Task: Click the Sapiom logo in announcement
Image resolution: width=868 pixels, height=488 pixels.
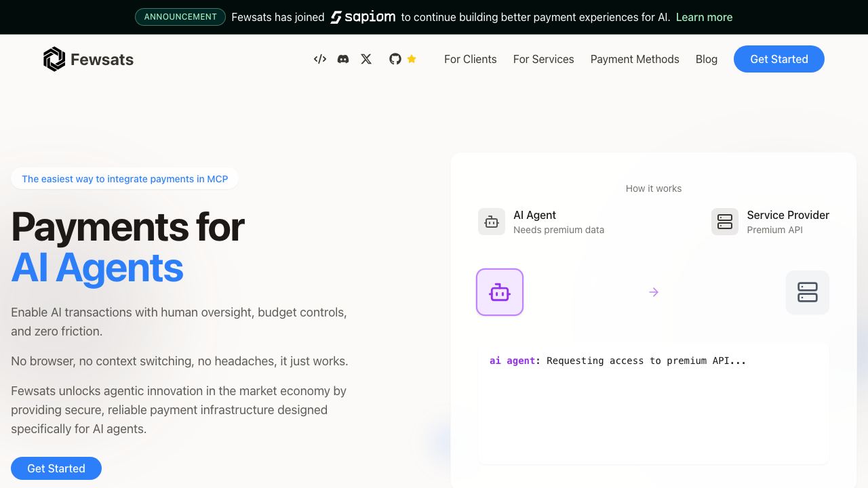Action: [363, 17]
